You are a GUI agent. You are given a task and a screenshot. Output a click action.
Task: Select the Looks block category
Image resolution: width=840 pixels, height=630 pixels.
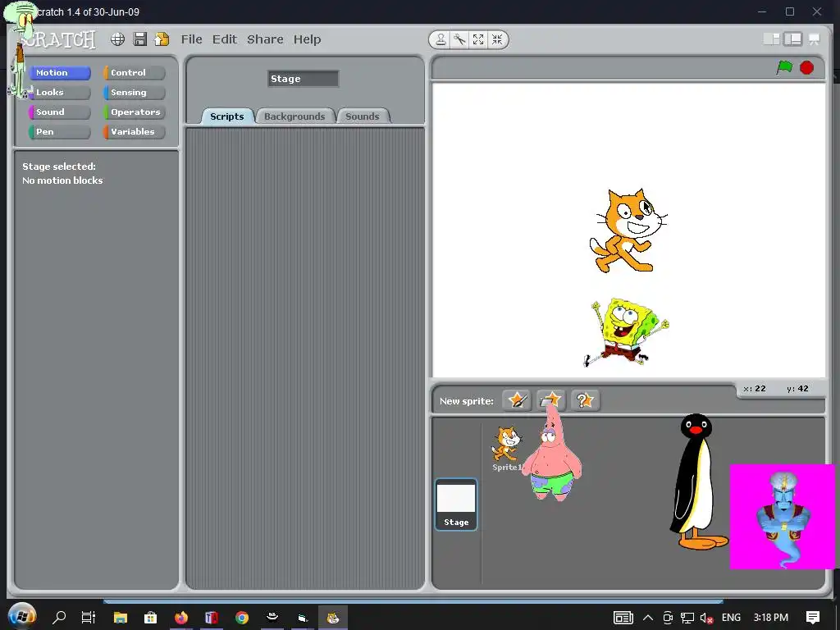(59, 92)
